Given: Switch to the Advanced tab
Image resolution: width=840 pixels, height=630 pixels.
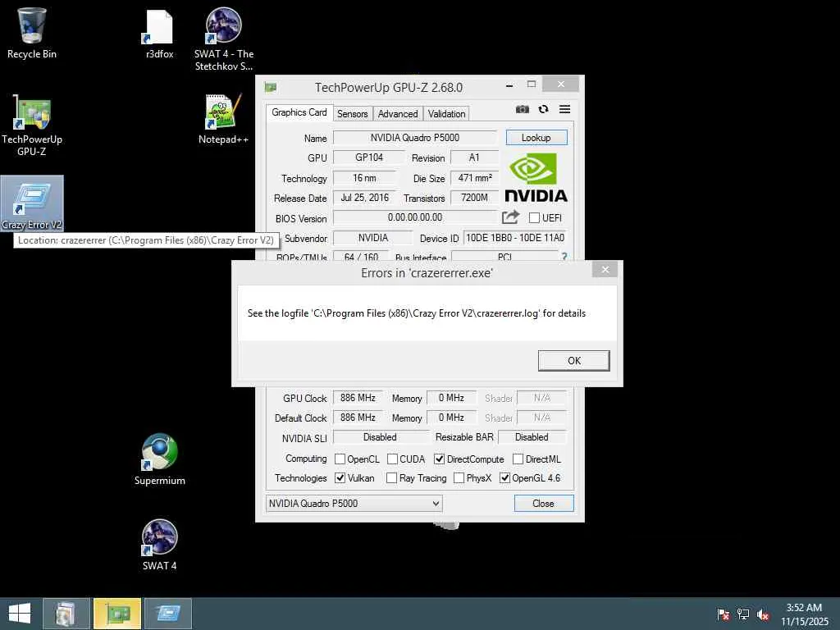Looking at the screenshot, I should [x=398, y=113].
